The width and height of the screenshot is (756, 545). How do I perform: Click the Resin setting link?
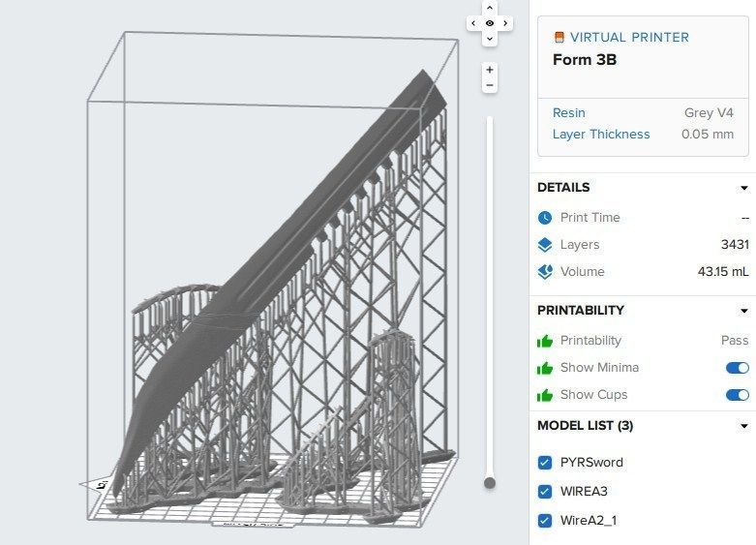pos(569,113)
